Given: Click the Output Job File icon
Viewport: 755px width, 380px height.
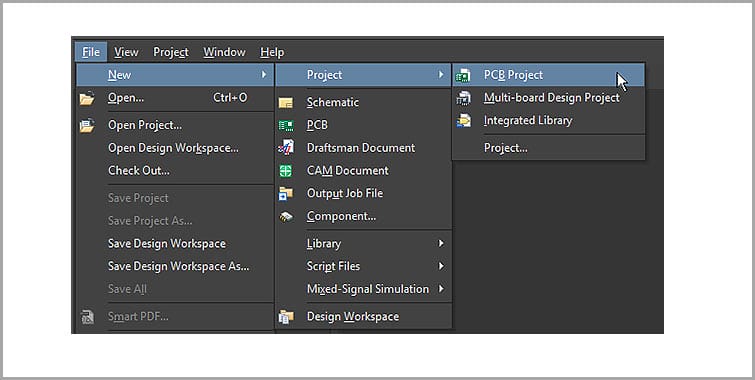Looking at the screenshot, I should [x=286, y=194].
